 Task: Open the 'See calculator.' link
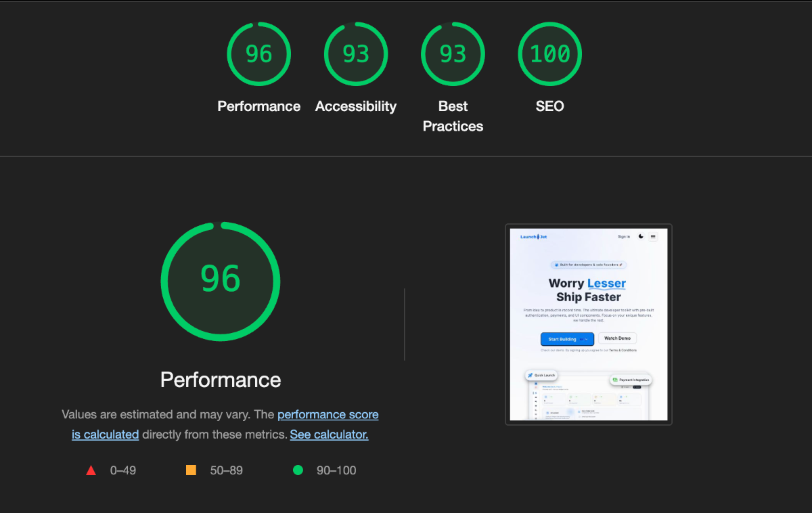329,434
